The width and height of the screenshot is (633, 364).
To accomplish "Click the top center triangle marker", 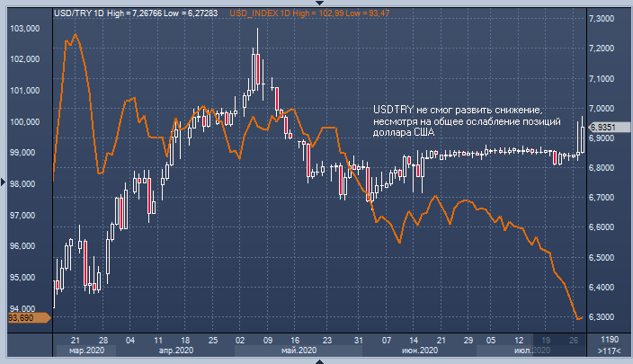I will 319,4.
